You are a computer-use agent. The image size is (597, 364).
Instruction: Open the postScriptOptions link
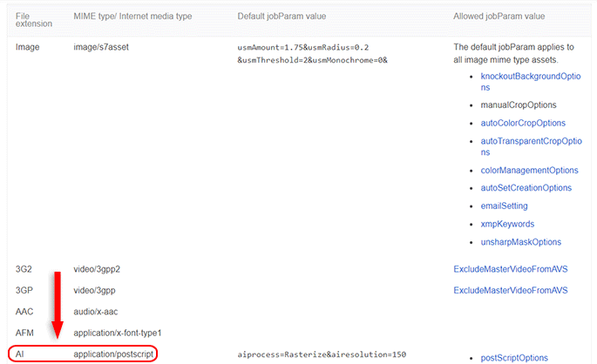[514, 358]
